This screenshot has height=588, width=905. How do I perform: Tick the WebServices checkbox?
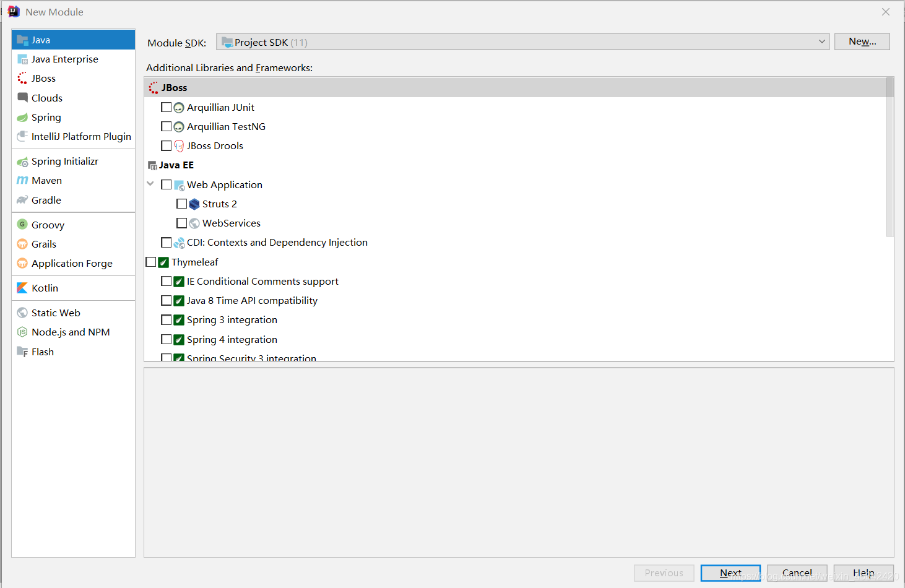pos(181,223)
